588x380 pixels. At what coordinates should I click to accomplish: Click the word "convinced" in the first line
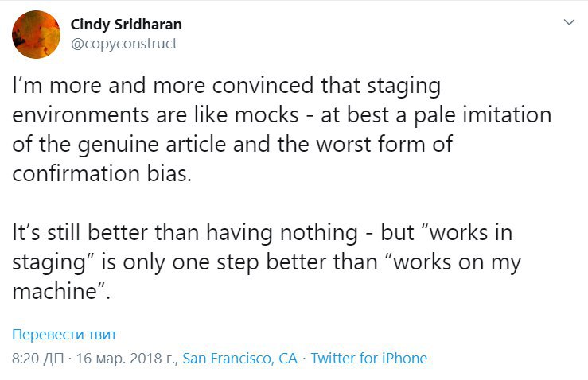tap(263, 85)
